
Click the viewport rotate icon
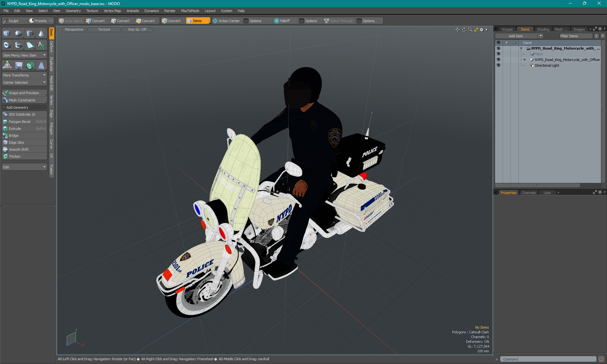tap(464, 30)
